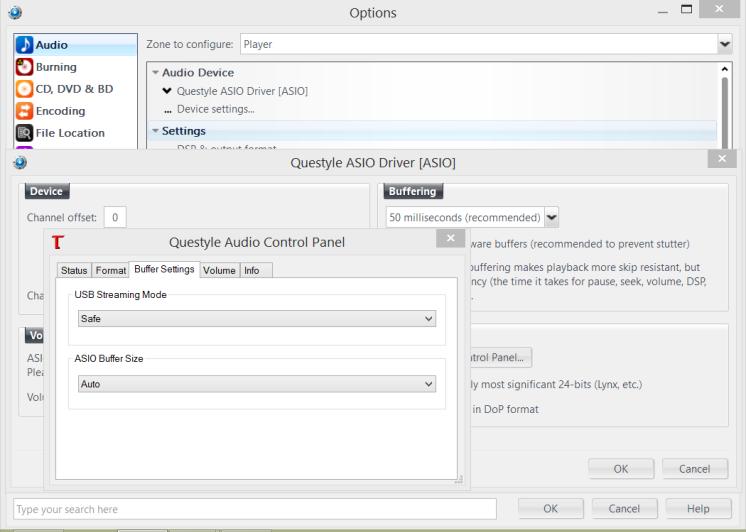746x532 pixels.
Task: Open the Buffering milliseconds dropdown
Action: coord(551,217)
